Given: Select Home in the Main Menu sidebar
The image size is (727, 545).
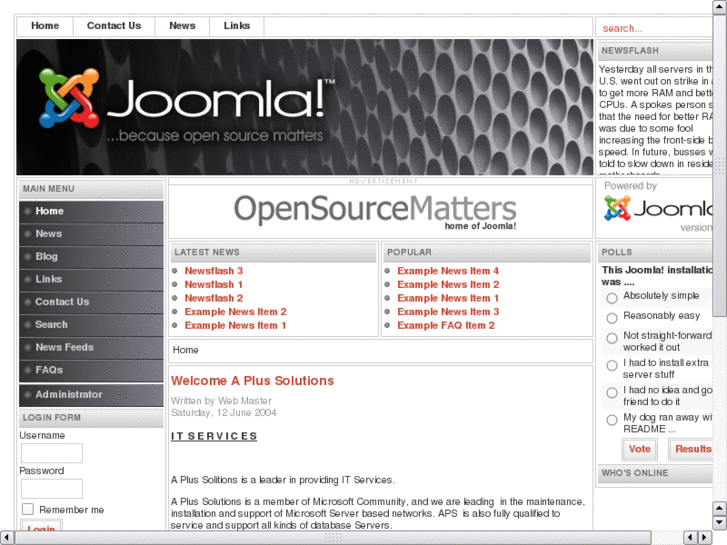Looking at the screenshot, I should point(91,211).
